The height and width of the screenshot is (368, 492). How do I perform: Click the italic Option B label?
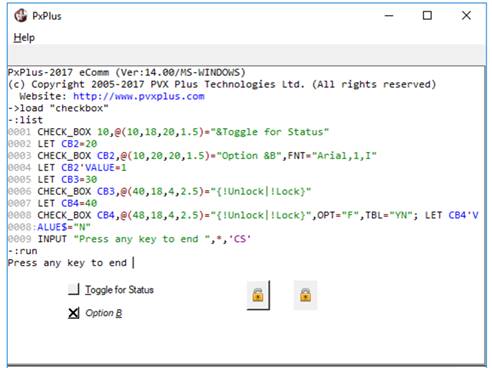point(104,313)
